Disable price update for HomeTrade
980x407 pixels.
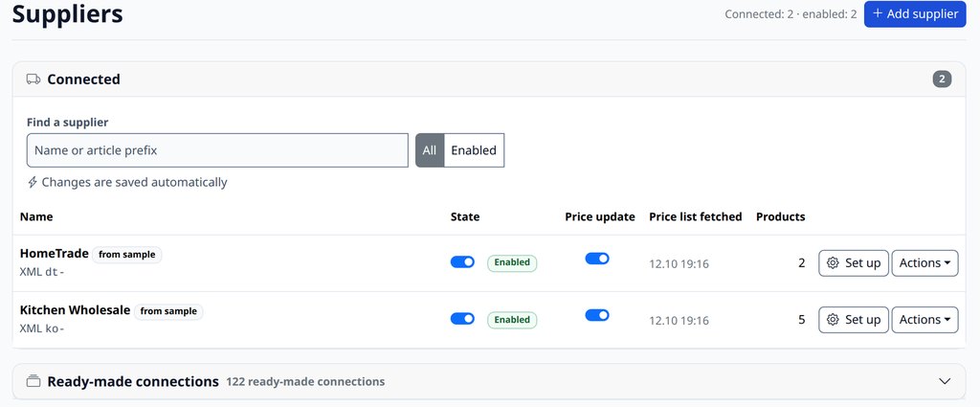597,259
